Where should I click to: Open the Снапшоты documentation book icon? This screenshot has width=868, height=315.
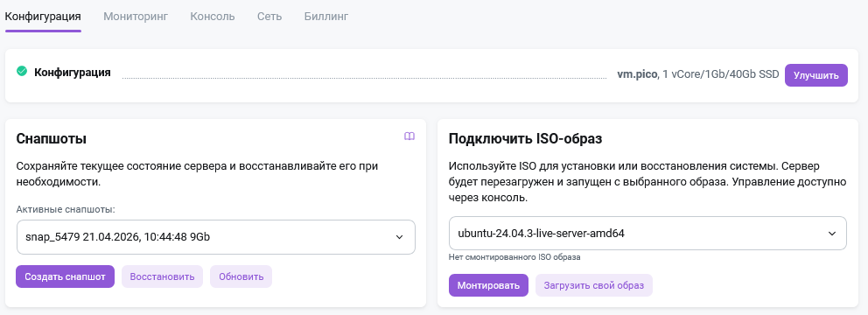coord(409,136)
